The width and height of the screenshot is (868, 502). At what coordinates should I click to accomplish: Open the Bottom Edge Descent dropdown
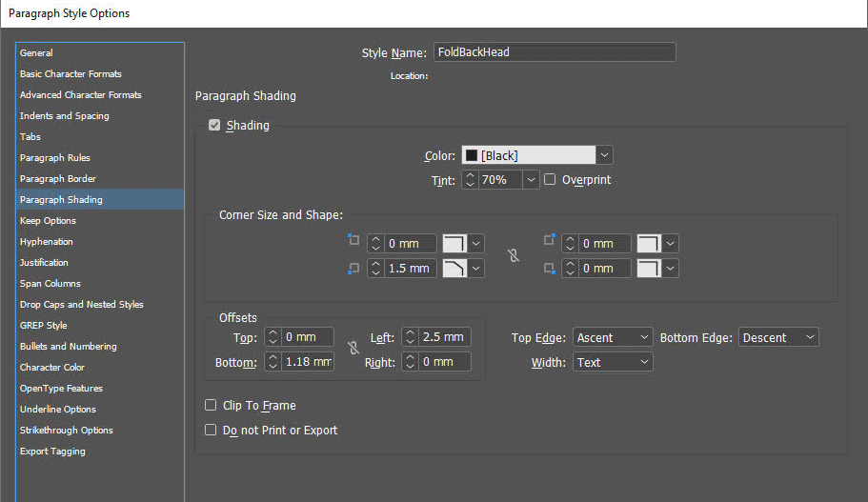tap(778, 337)
